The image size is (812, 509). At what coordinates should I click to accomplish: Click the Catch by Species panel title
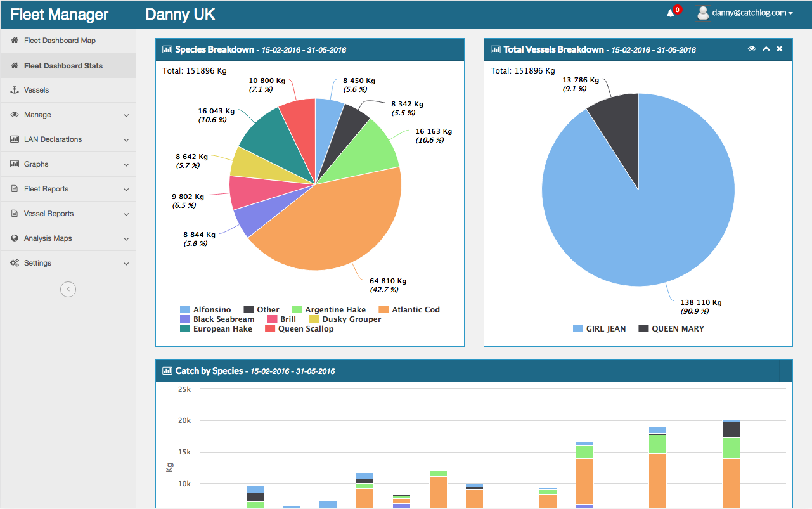click(209, 371)
